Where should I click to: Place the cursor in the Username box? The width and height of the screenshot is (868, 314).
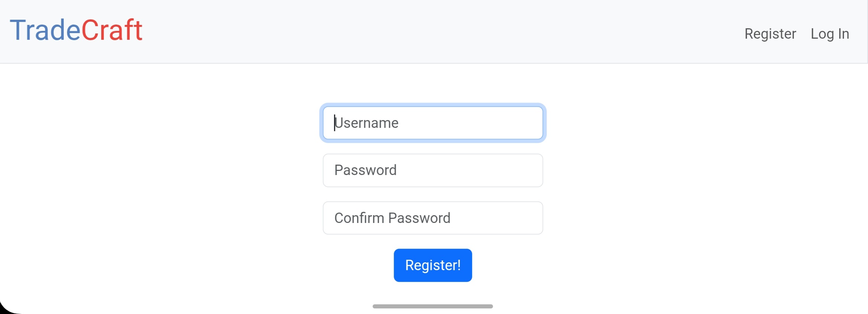tap(433, 123)
